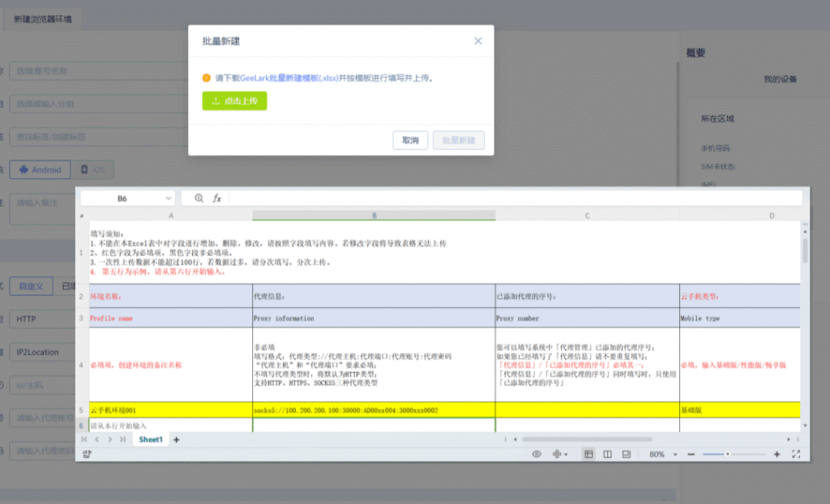
Task: Select column B header in spreadsheet
Action: (374, 216)
